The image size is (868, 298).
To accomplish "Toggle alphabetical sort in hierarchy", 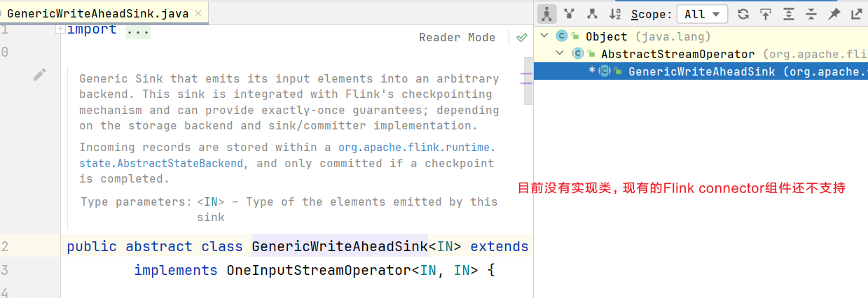I will pos(615,14).
